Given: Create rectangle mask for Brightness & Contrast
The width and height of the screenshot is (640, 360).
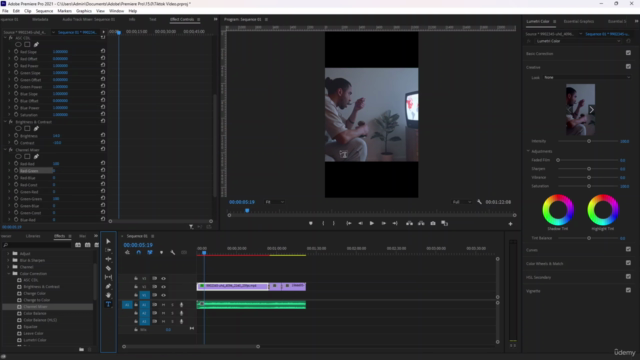Looking at the screenshot, I should [27, 129].
